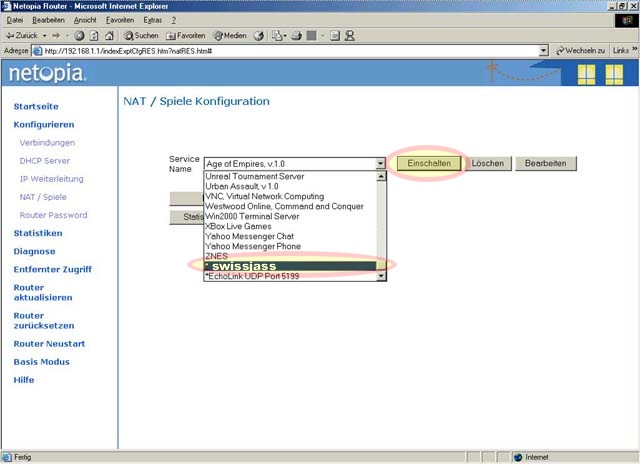
Task: Open the ? help menu
Action: [x=173, y=20]
